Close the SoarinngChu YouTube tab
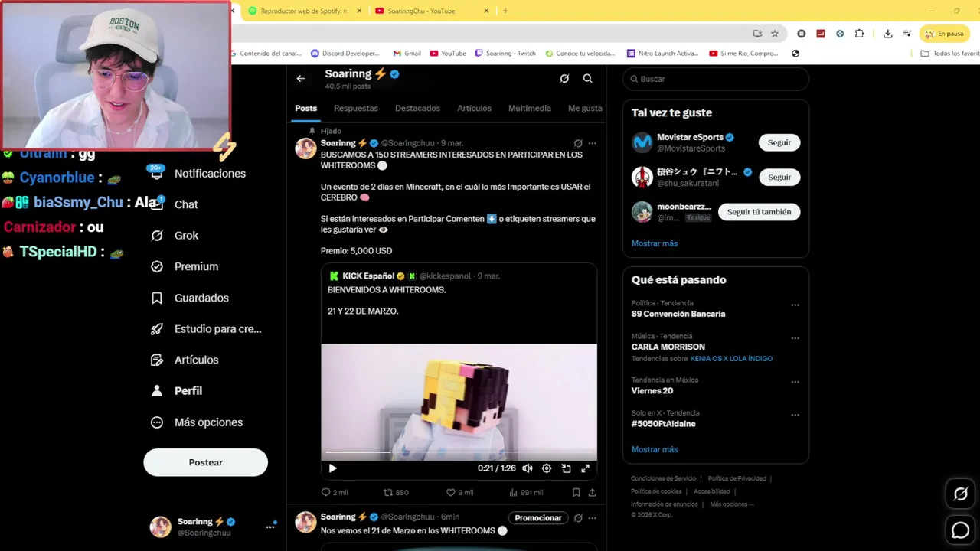The image size is (980, 551). (x=486, y=11)
